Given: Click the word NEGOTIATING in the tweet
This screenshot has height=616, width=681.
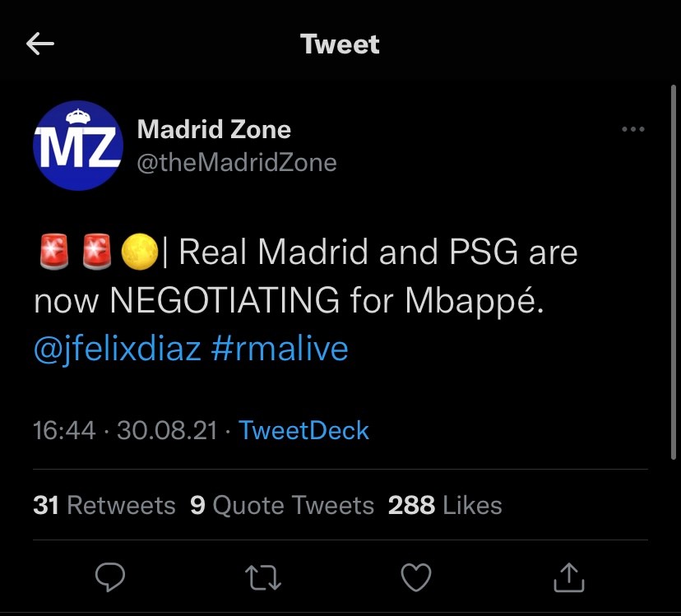Looking at the screenshot, I should 224,301.
